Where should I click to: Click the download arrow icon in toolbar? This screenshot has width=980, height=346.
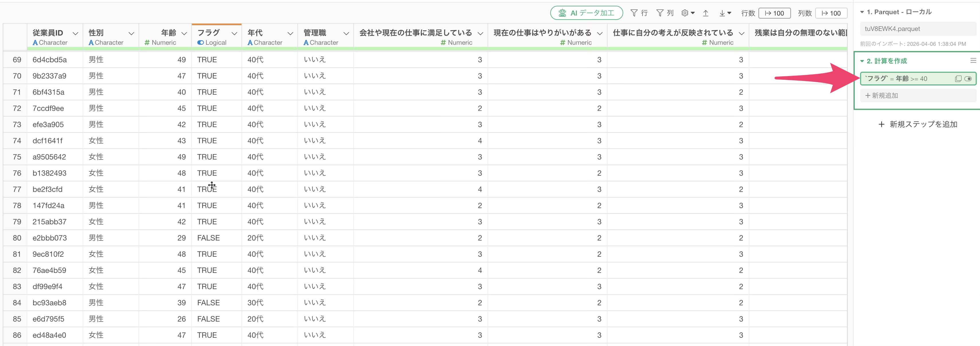point(725,13)
